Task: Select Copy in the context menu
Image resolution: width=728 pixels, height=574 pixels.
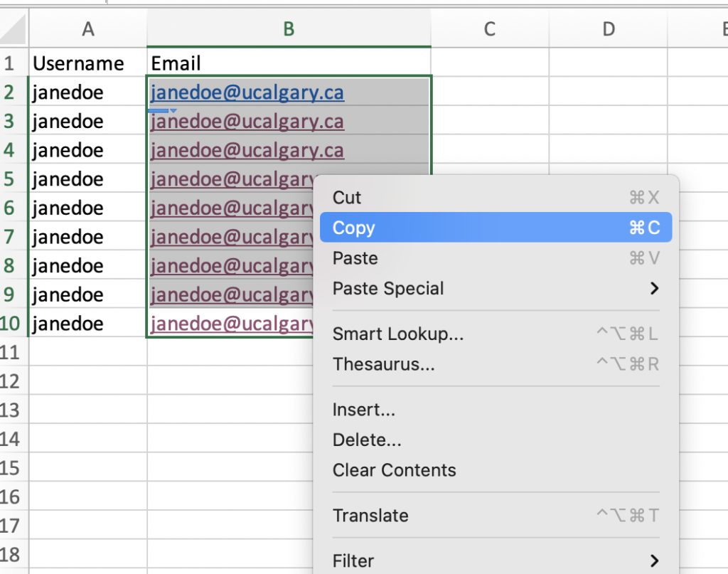Action: [496, 228]
